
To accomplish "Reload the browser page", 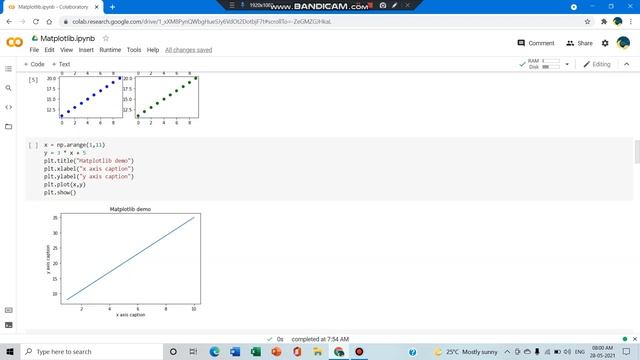I will (36, 22).
